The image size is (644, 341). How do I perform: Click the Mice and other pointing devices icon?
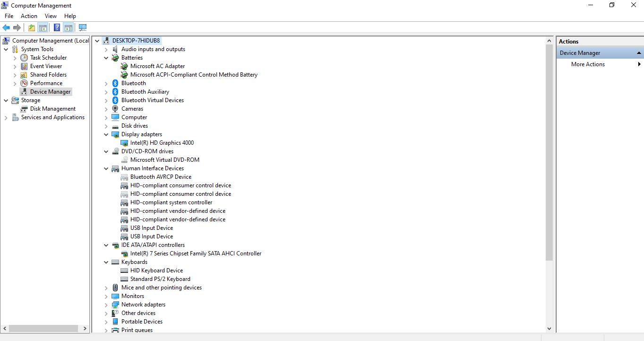(x=115, y=288)
